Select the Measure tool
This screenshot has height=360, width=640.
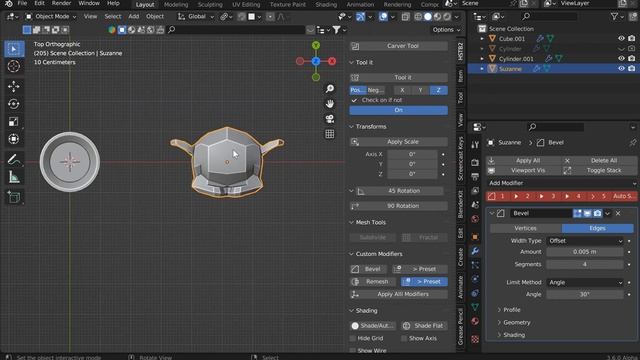pos(14,177)
